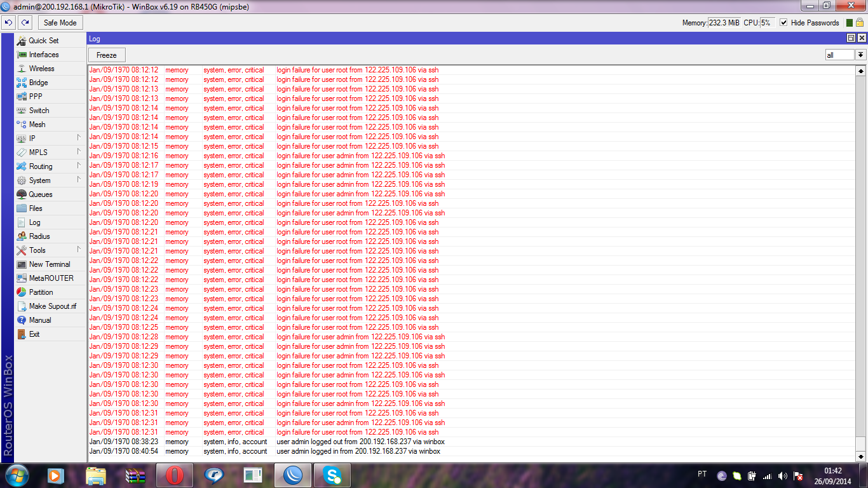The image size is (868, 488).
Task: Expand the Tools submenu
Action: (x=50, y=250)
